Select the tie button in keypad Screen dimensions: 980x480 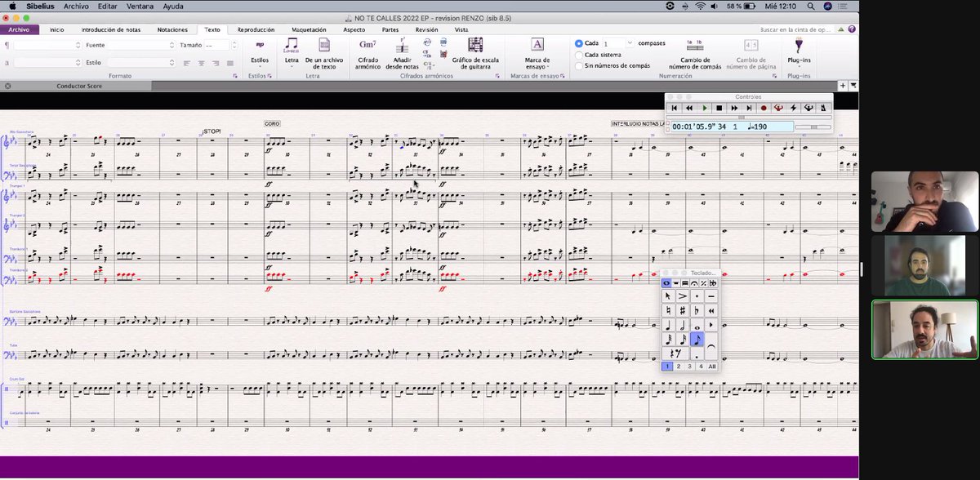click(711, 346)
